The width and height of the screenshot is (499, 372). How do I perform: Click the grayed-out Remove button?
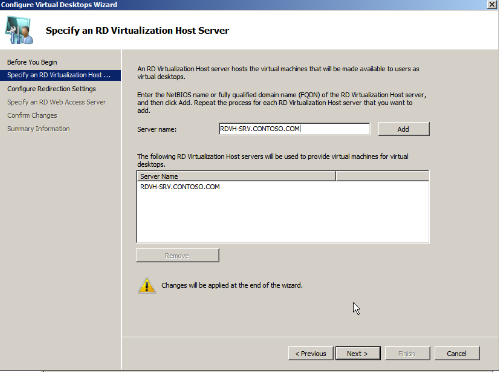point(178,255)
